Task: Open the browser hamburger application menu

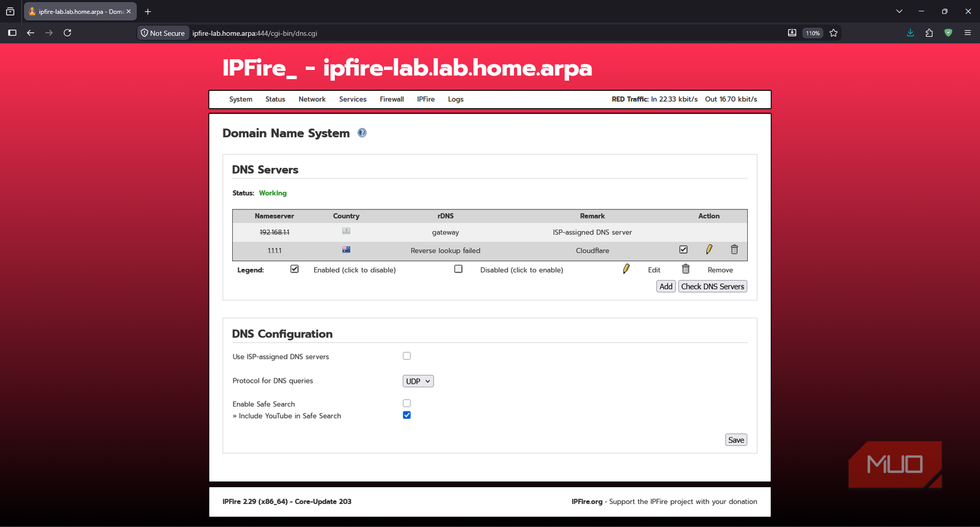Action: point(968,33)
